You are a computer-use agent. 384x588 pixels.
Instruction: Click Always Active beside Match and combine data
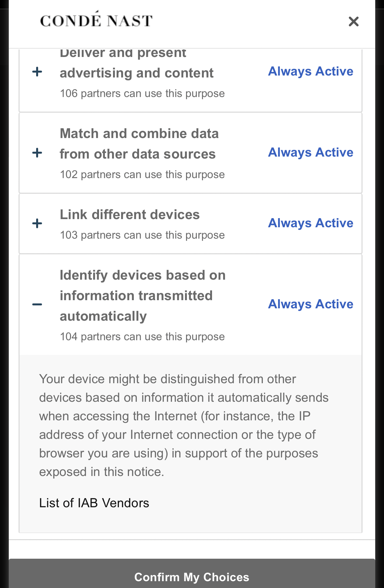(311, 153)
